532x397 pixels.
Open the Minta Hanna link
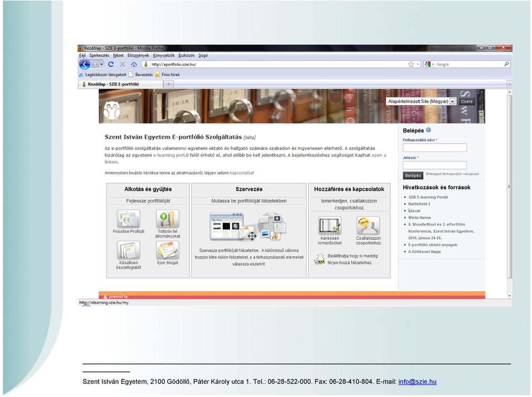click(x=420, y=217)
